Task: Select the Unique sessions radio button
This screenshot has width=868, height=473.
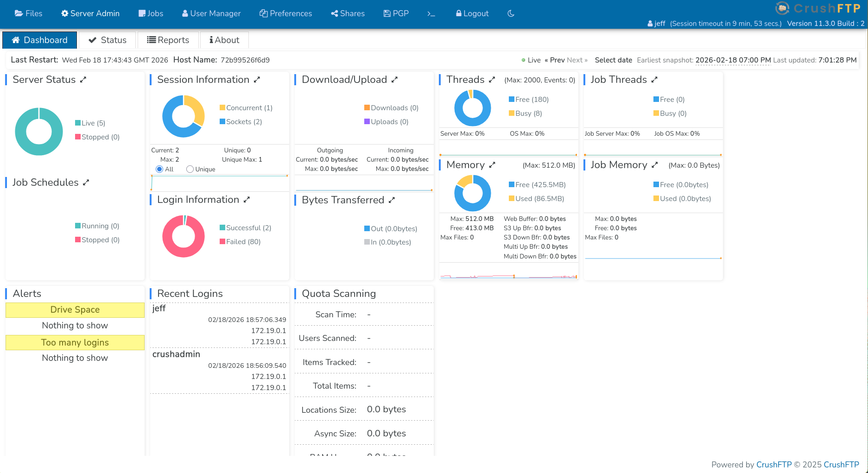Action: pos(190,169)
